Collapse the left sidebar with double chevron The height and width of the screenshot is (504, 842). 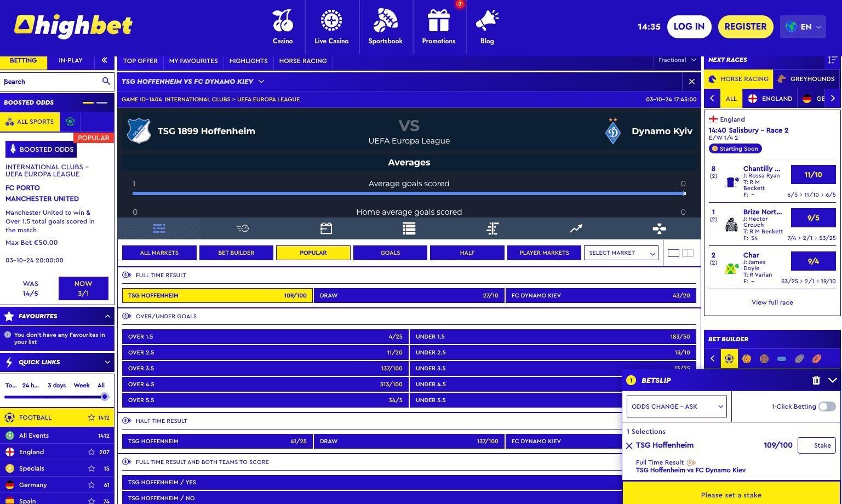click(104, 60)
